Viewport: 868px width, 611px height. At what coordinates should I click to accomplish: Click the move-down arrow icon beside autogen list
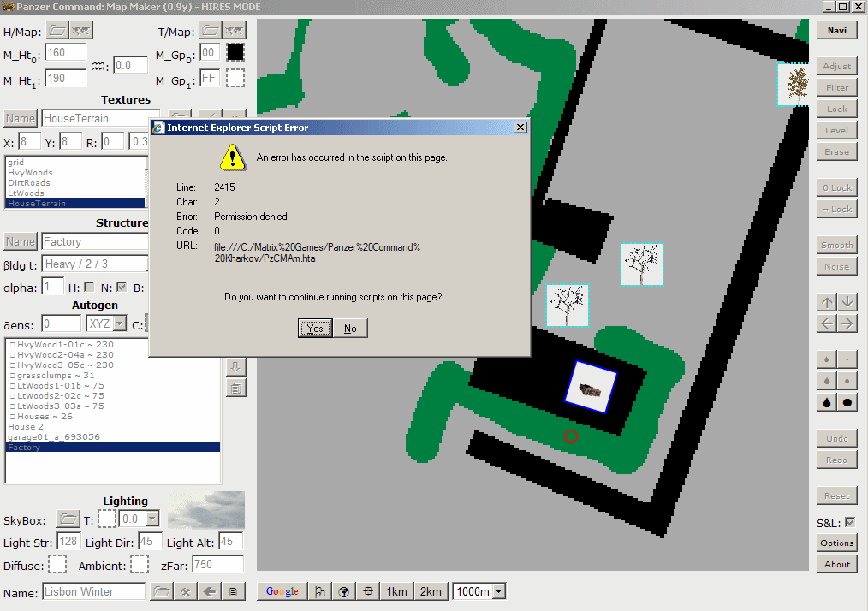click(x=235, y=366)
